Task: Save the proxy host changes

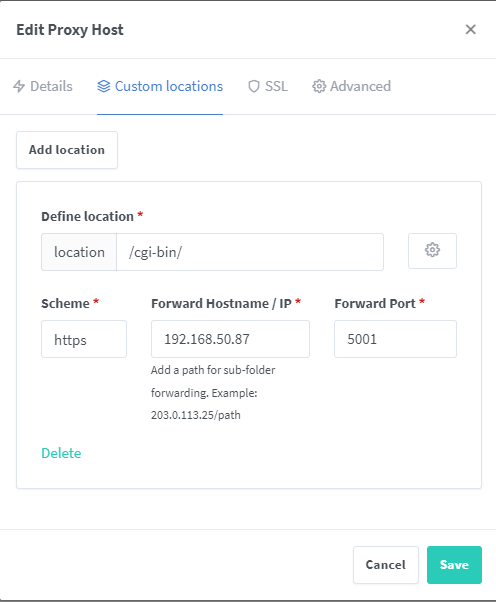Action: coord(454,565)
